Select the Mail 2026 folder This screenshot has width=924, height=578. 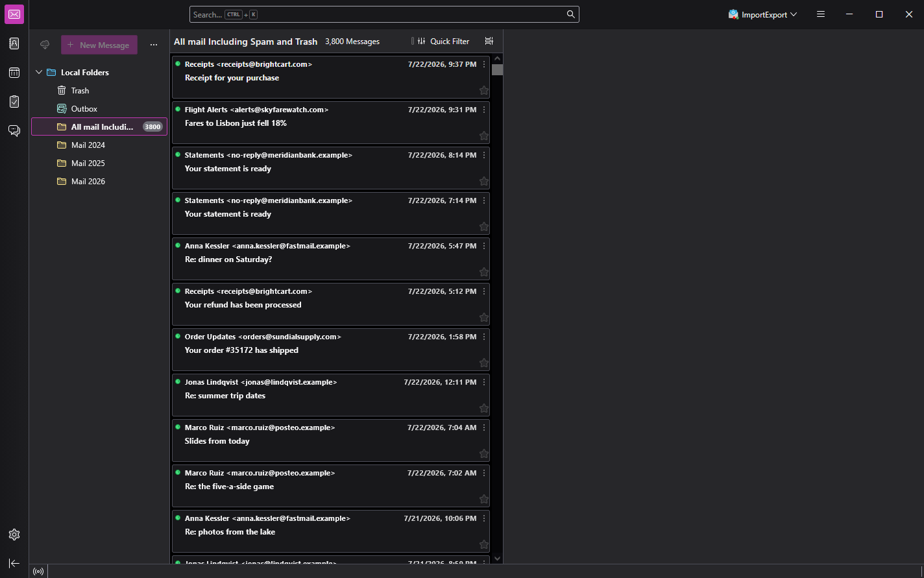[x=99, y=182]
